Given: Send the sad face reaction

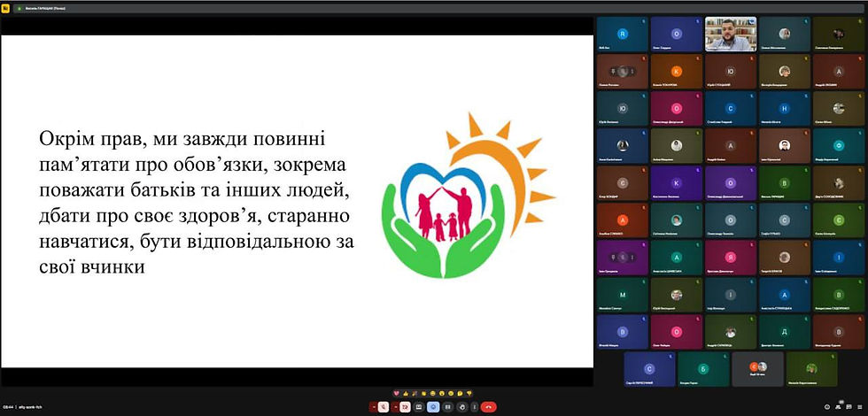Looking at the screenshot, I should (451, 393).
